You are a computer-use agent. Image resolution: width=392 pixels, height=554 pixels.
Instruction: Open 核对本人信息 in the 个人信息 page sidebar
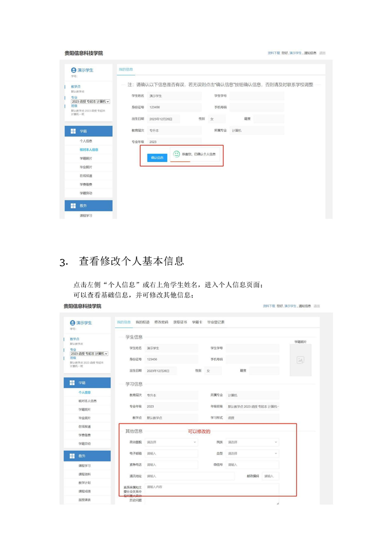point(87,401)
